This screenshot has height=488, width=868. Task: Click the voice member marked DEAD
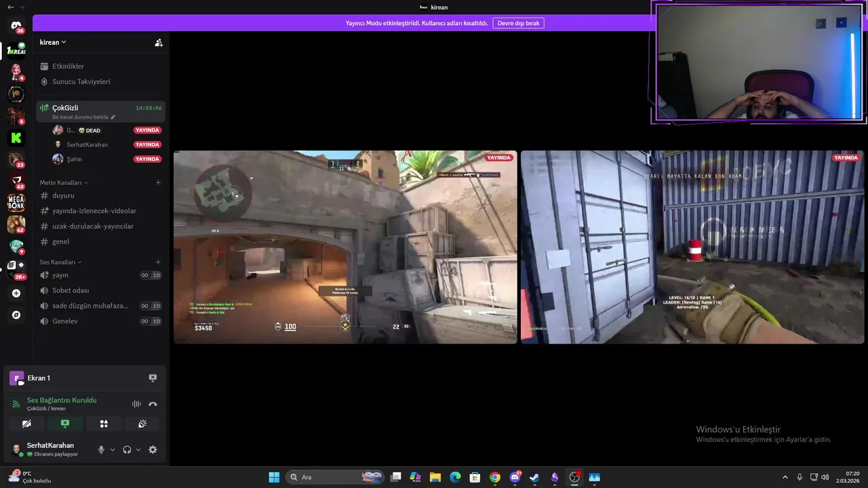pos(106,130)
